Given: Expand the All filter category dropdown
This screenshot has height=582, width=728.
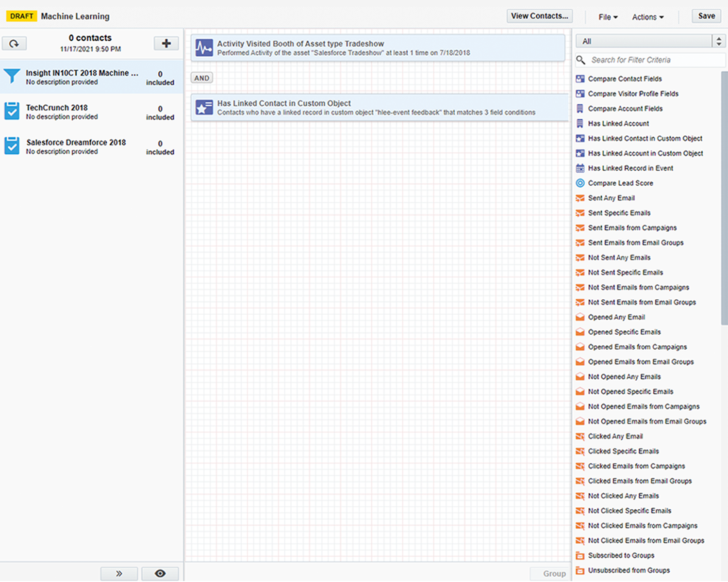Looking at the screenshot, I should (x=718, y=41).
